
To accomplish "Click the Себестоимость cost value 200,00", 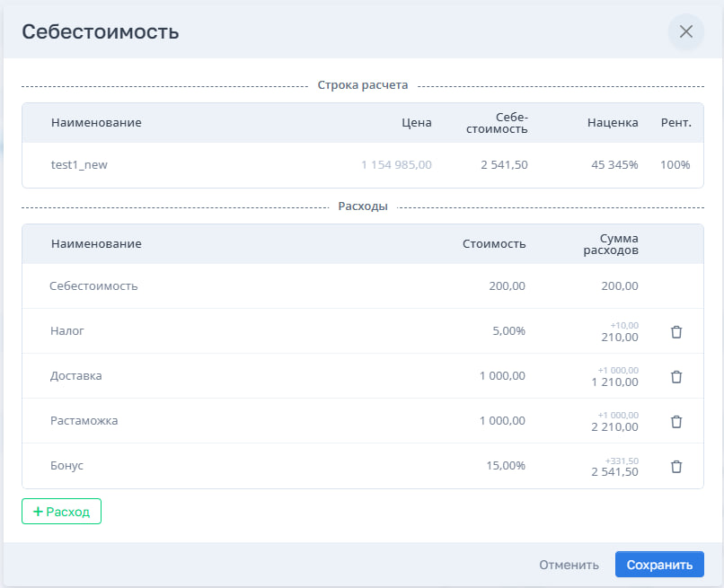I will 507,286.
